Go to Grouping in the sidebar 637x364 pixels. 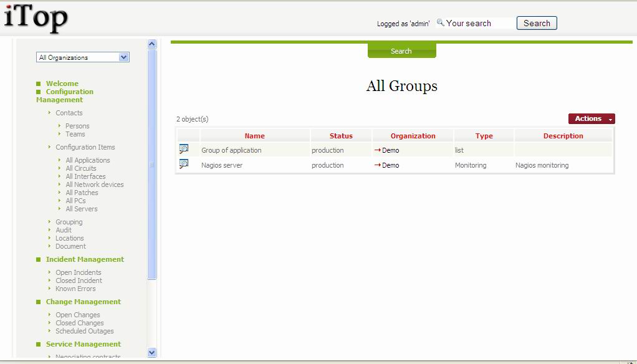69,222
